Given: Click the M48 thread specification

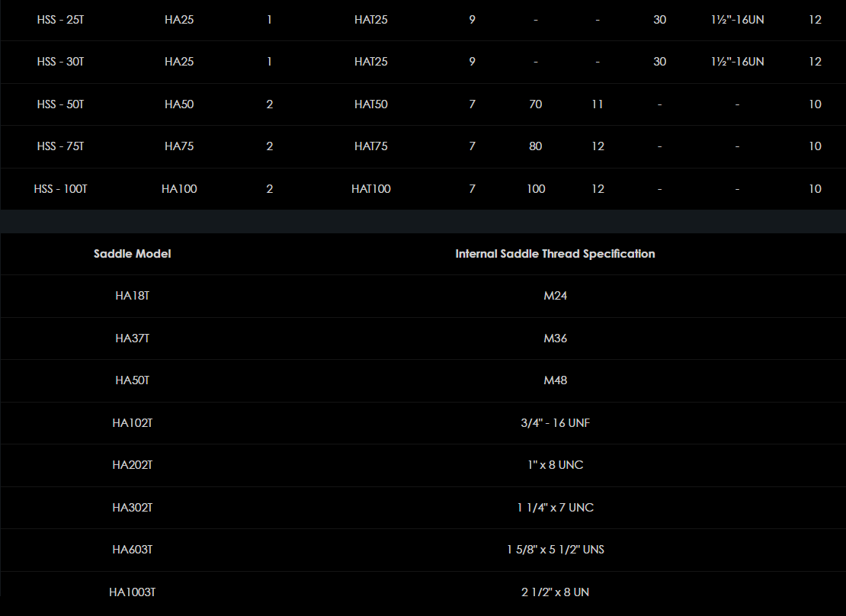Looking at the screenshot, I should coord(555,380).
